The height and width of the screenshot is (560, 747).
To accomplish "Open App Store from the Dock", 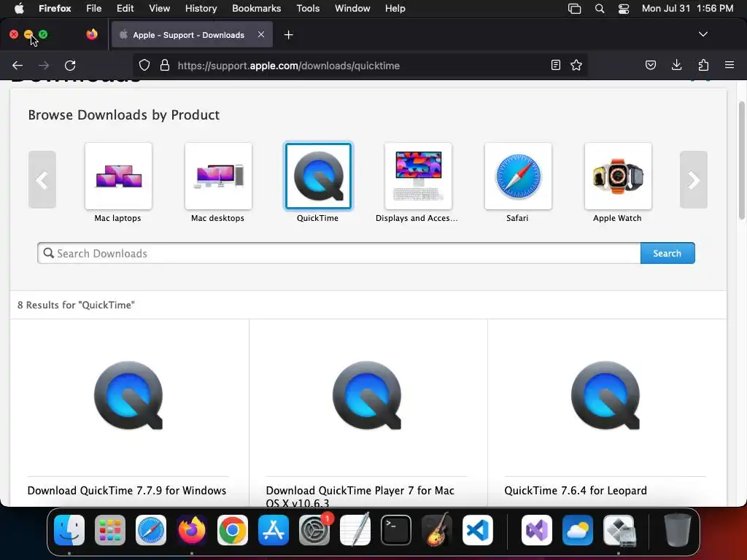I will (274, 530).
